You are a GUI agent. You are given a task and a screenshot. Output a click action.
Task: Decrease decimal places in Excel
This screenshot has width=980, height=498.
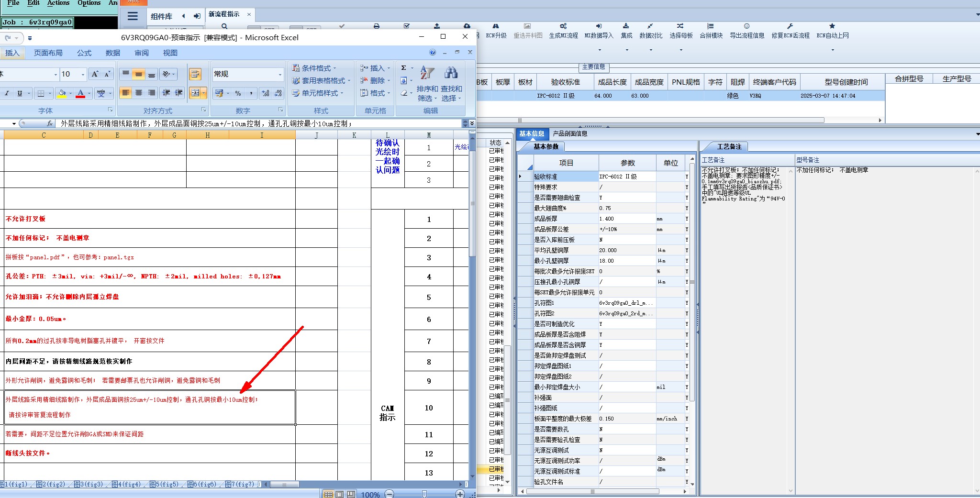pos(278,93)
